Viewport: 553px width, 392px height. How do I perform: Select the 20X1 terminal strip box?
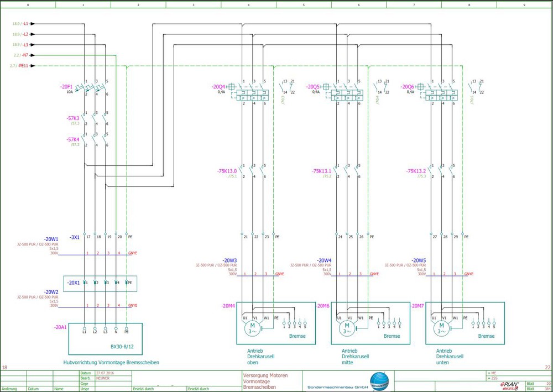click(100, 284)
